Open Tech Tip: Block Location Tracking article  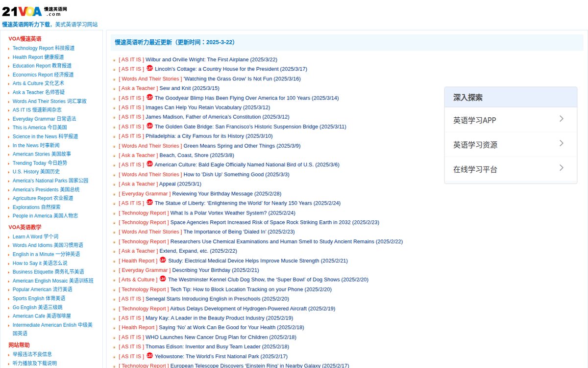[x=251, y=289]
